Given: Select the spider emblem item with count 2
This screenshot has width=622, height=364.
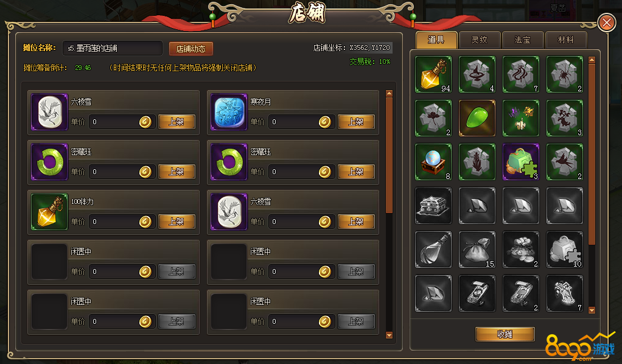Looking at the screenshot, I should (x=564, y=74).
